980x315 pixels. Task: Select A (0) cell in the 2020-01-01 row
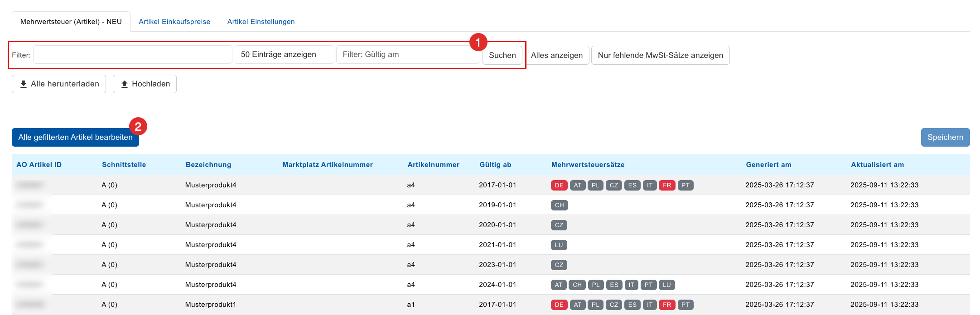tap(109, 225)
